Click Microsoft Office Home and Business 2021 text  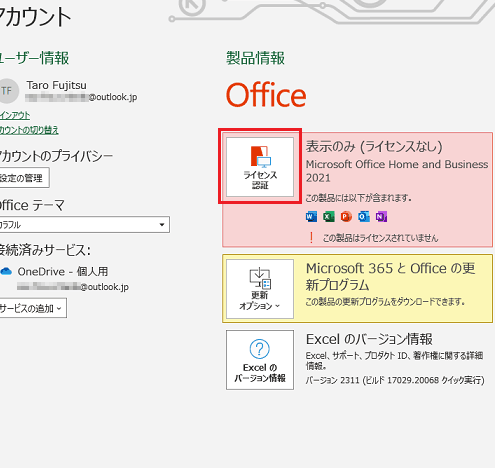(397, 171)
